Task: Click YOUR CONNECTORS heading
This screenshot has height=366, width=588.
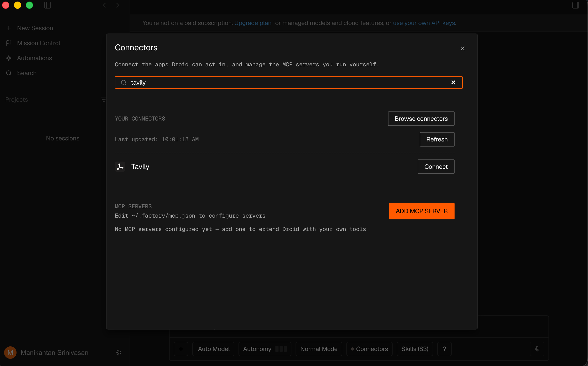Action: click(140, 118)
